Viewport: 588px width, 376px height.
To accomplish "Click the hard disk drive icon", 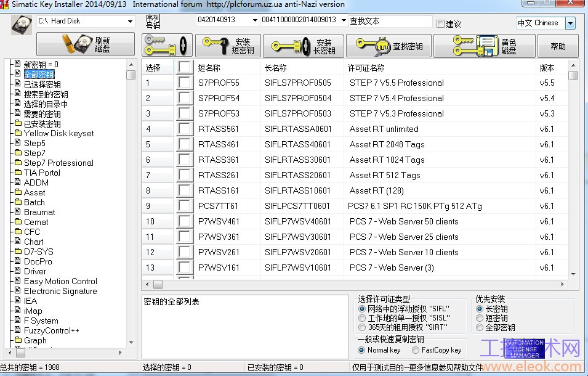I will (22, 25).
